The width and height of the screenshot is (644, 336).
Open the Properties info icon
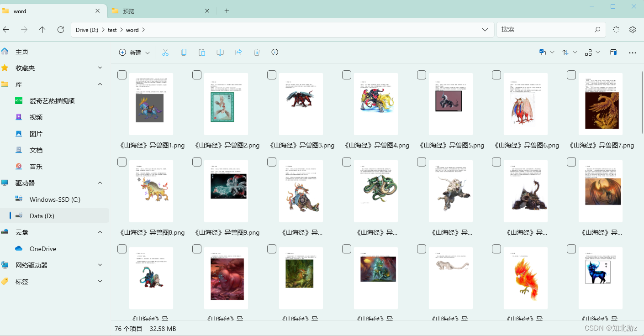275,52
